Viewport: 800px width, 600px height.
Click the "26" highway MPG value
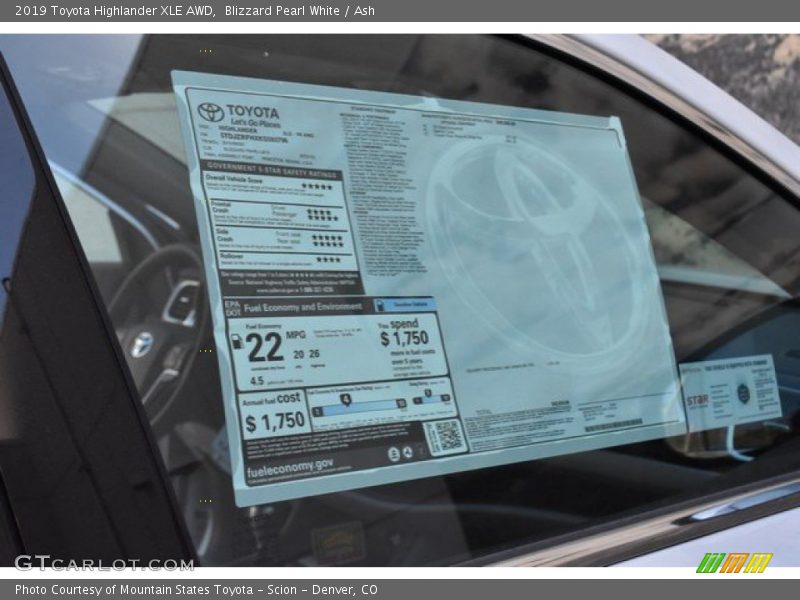(314, 354)
